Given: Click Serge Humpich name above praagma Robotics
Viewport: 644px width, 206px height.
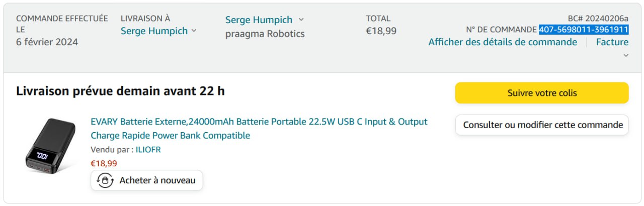Looking at the screenshot, I should (259, 20).
